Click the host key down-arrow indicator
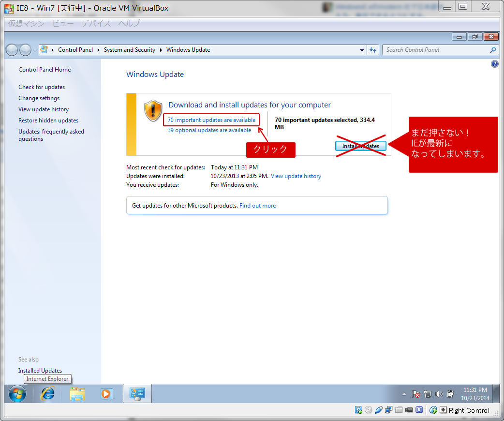 point(443,410)
